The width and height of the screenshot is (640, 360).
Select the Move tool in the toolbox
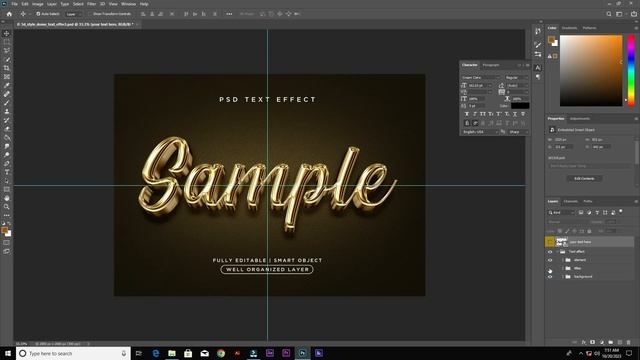tap(7, 33)
